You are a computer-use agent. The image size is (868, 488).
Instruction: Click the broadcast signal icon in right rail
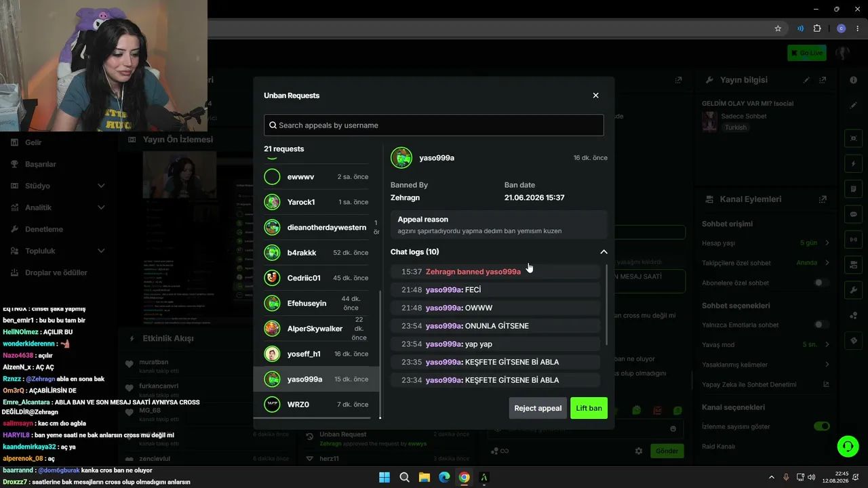pos(853,239)
